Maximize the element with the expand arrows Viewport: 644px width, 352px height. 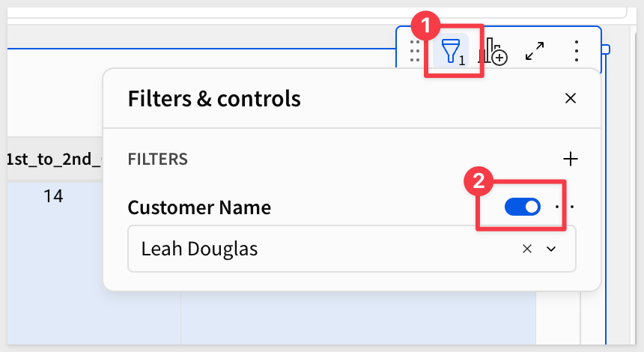point(535,51)
